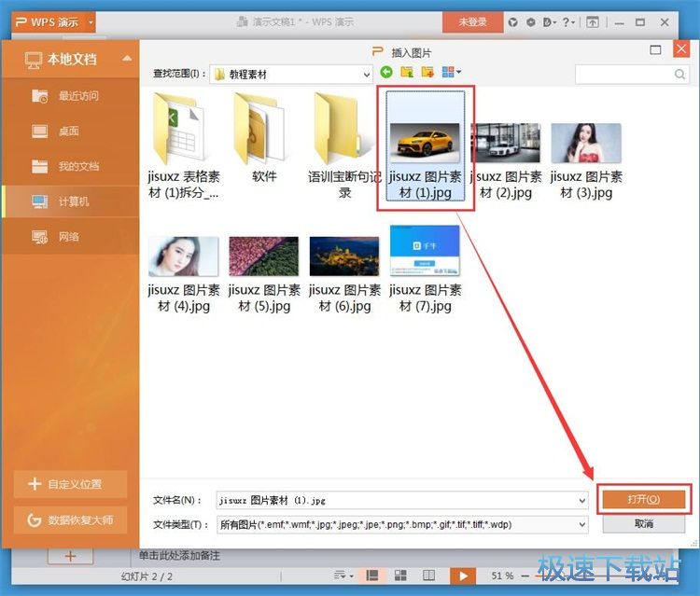This screenshot has height=596, width=700.
Task: Select the 软件 folder
Action: 264,137
